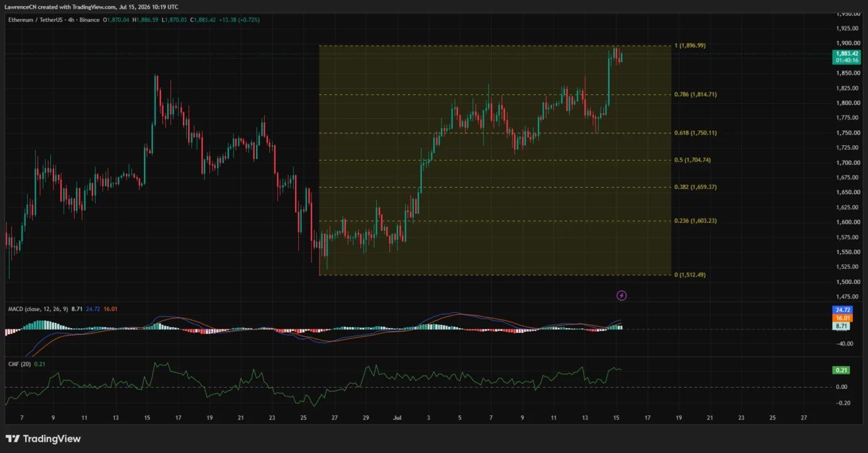Image resolution: width=868 pixels, height=453 pixels.
Task: Click the -40.00 mark on the MACD scale
Action: [844, 344]
